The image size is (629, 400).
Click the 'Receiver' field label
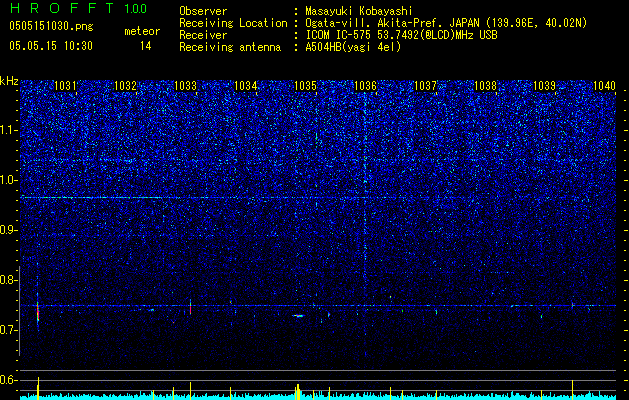point(203,35)
